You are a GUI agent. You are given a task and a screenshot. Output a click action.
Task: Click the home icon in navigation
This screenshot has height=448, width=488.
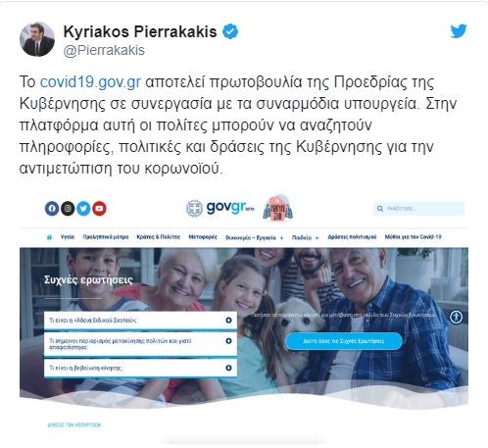[x=49, y=237]
